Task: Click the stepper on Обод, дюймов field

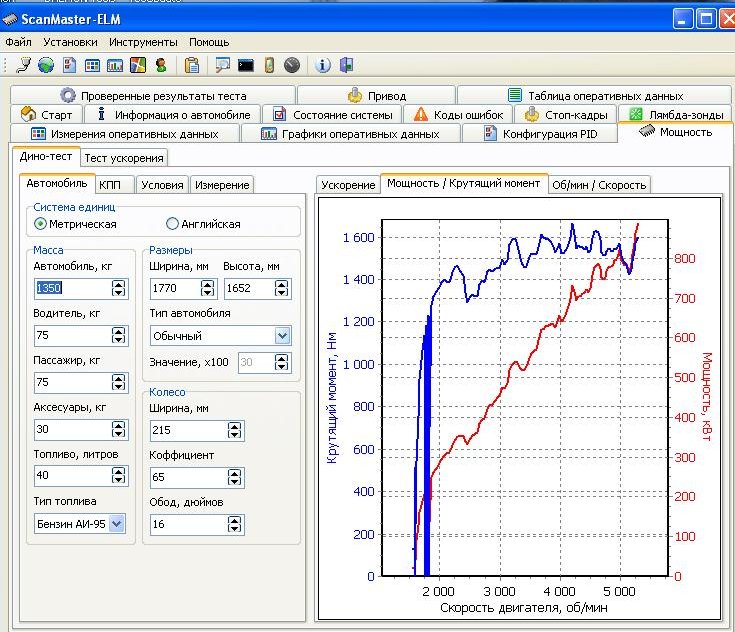Action: click(x=235, y=524)
